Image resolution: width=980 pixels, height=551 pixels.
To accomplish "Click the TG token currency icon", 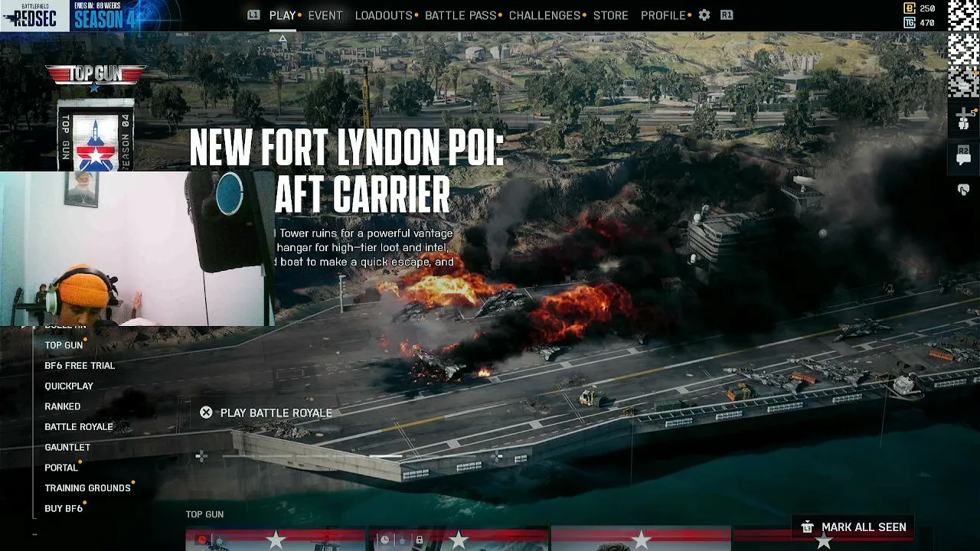I will 910,23.
